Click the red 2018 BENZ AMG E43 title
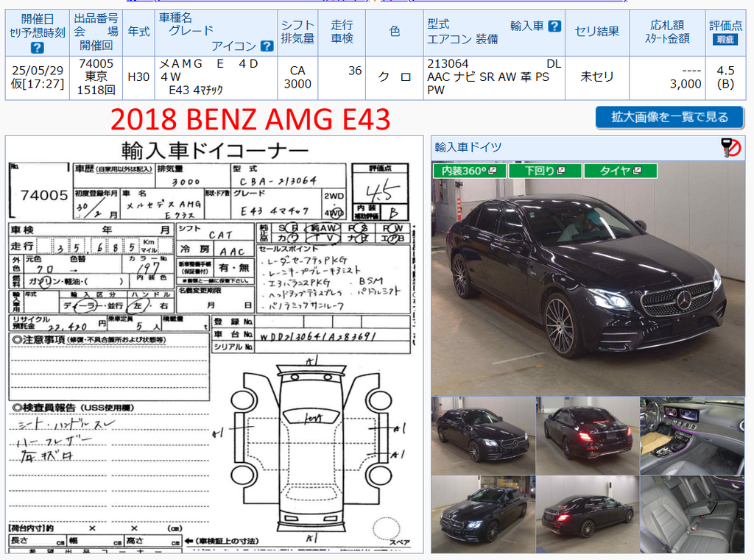The image size is (754, 560). (250, 118)
